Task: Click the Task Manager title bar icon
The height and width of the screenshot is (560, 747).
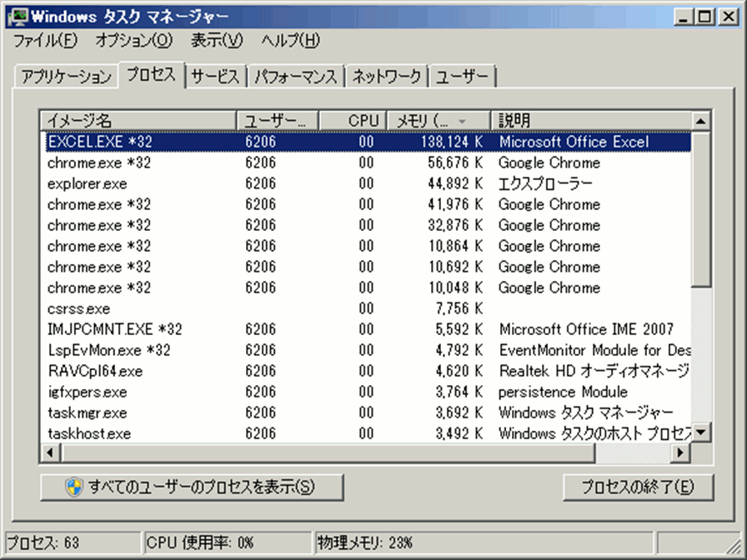Action: click(x=15, y=15)
